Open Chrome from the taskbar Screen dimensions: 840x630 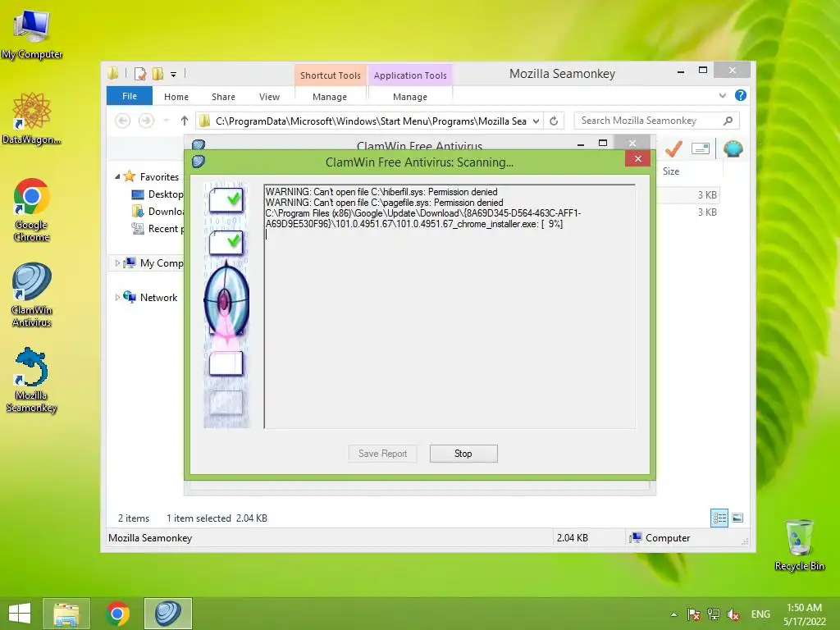tap(117, 614)
